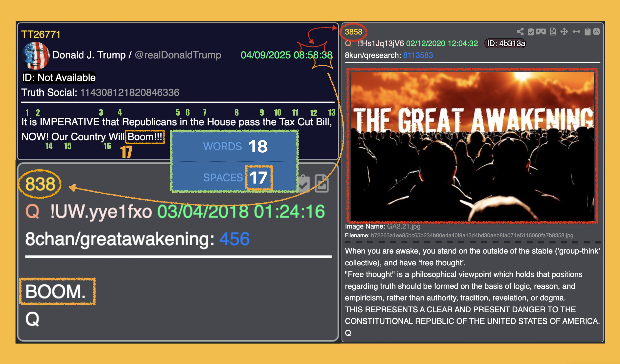Click the image file icon on post 838
The width and height of the screenshot is (620, 364).
point(322,183)
